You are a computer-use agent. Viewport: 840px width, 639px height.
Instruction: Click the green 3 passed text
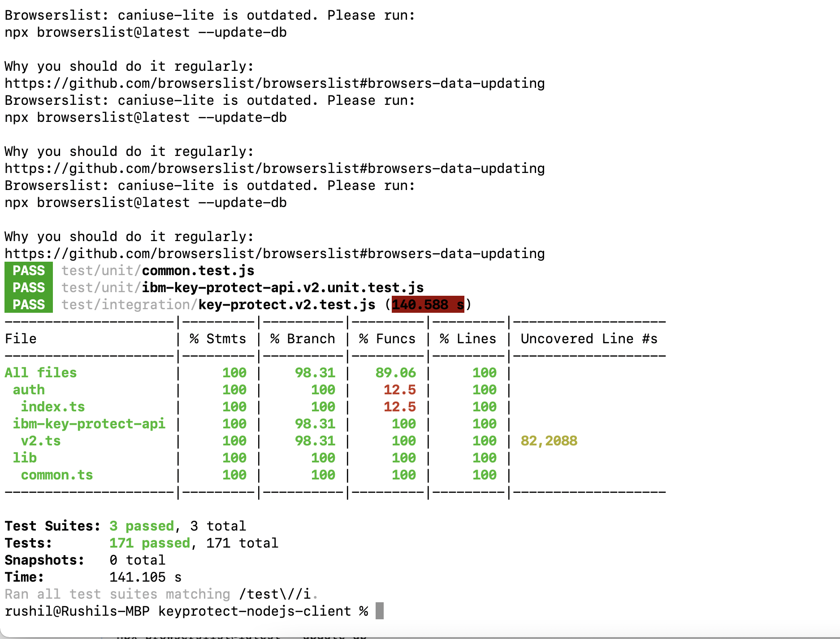(142, 526)
